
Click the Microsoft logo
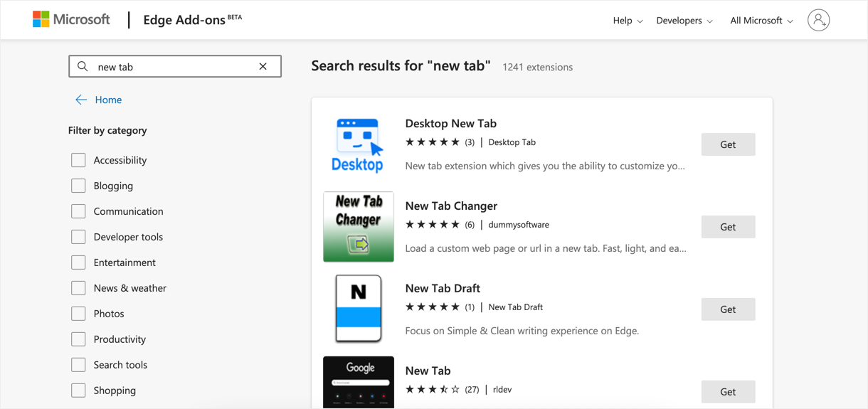pos(71,20)
